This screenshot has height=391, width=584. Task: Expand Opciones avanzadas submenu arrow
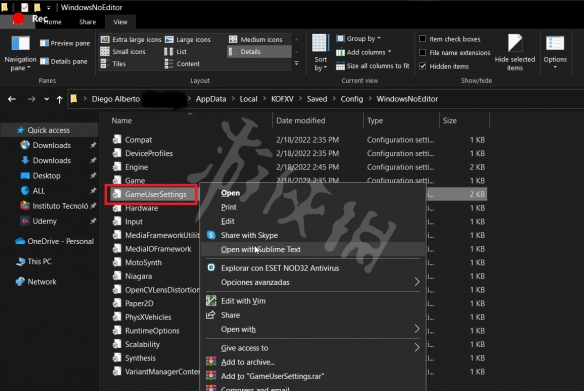tap(417, 282)
